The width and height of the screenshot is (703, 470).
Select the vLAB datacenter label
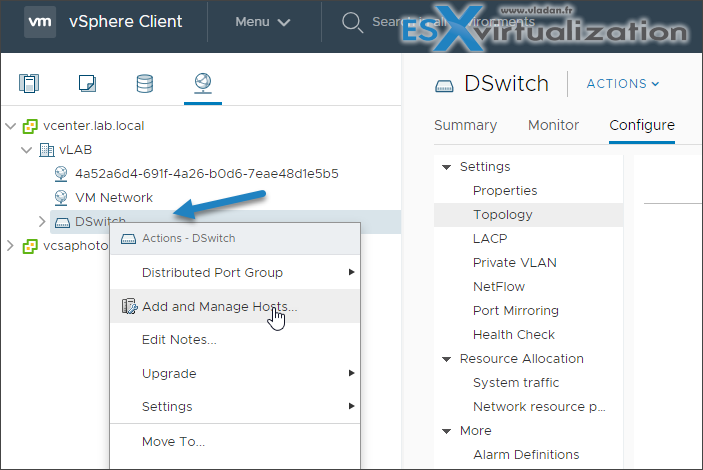(x=75, y=150)
